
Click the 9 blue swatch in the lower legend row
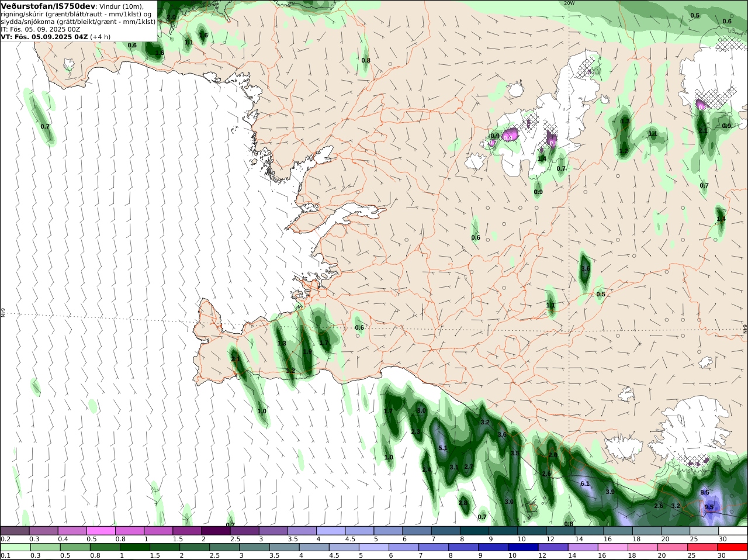click(x=493, y=548)
